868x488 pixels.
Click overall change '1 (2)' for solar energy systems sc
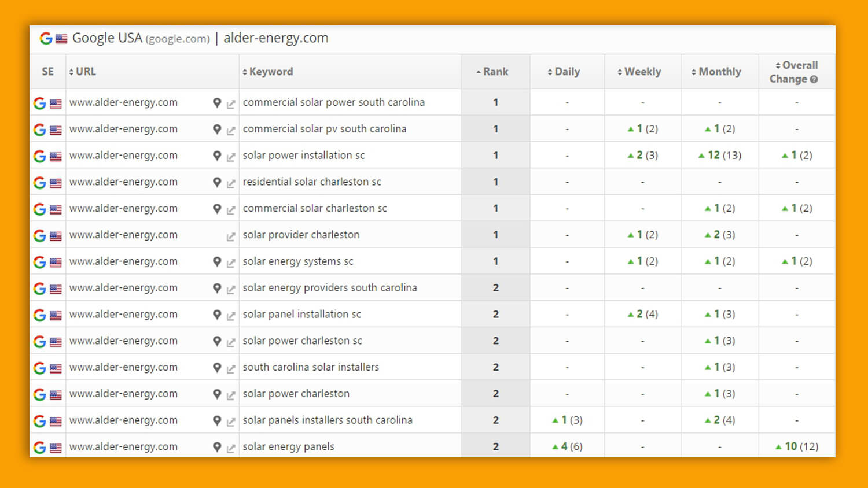coord(797,261)
